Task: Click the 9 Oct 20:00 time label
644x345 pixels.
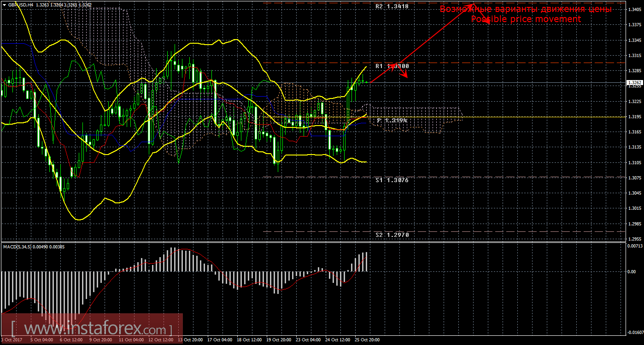Action: point(101,341)
